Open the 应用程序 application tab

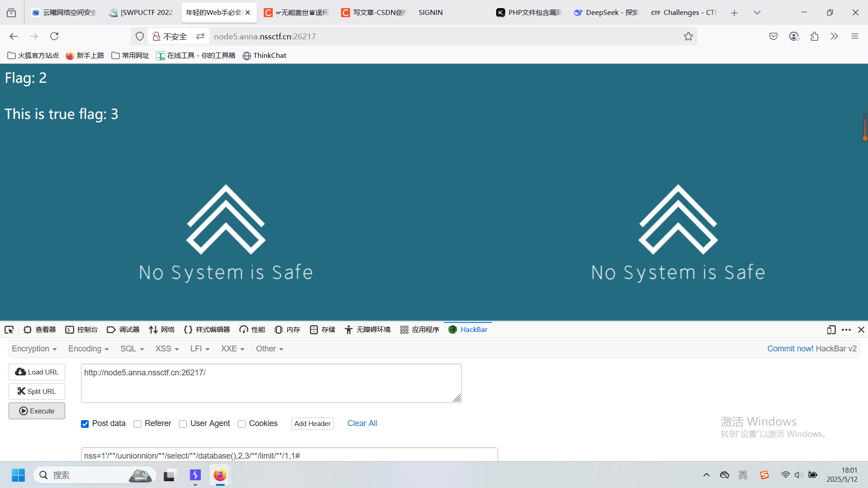pyautogui.click(x=420, y=330)
